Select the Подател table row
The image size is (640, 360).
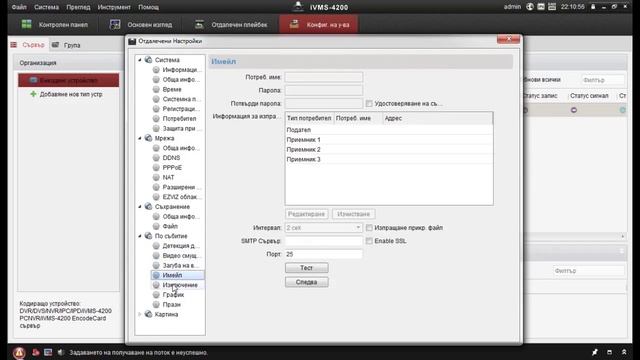(x=389, y=130)
